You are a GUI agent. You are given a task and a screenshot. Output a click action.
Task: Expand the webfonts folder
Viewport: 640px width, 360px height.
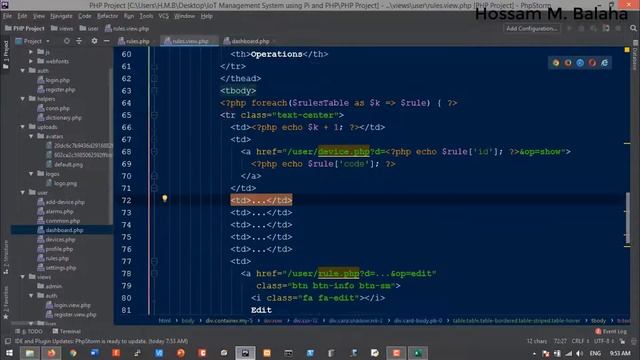pos(31,61)
